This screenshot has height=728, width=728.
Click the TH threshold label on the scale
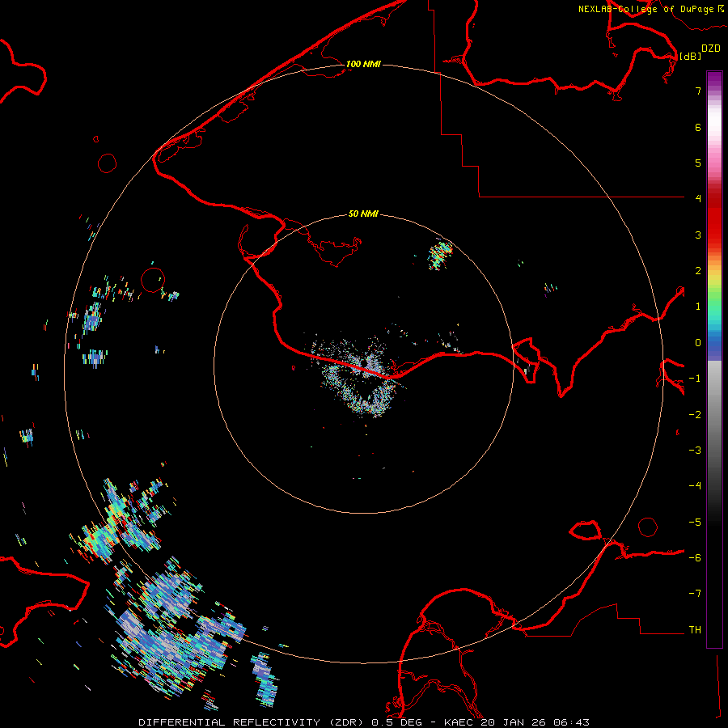[x=695, y=630]
